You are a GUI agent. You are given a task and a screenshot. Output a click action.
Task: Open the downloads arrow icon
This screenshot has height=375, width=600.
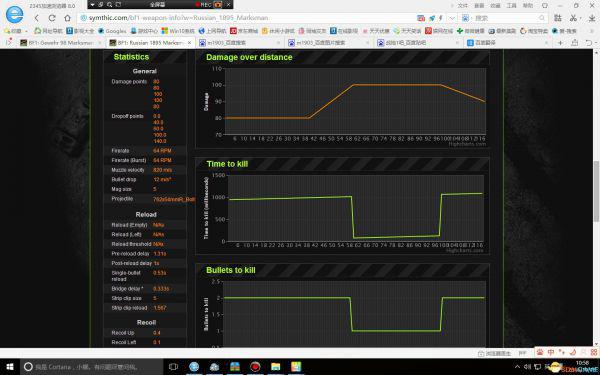(592, 18)
